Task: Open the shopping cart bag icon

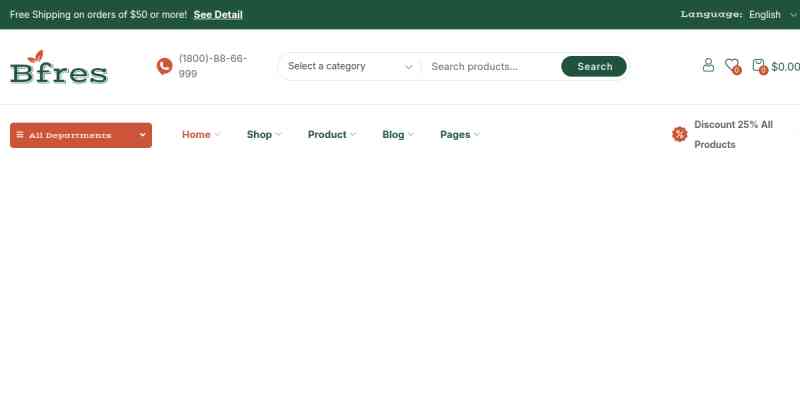Action: [759, 65]
